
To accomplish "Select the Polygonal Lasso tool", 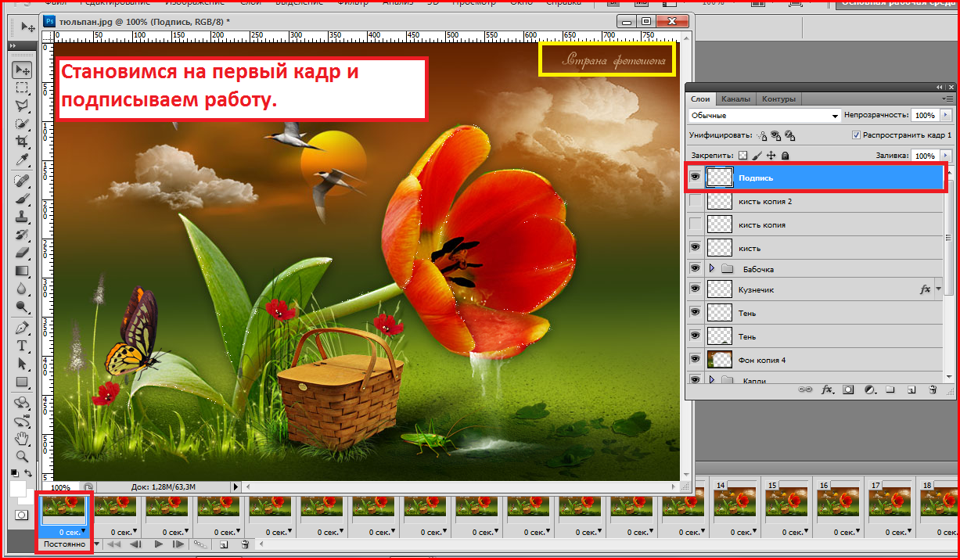I will tap(22, 105).
